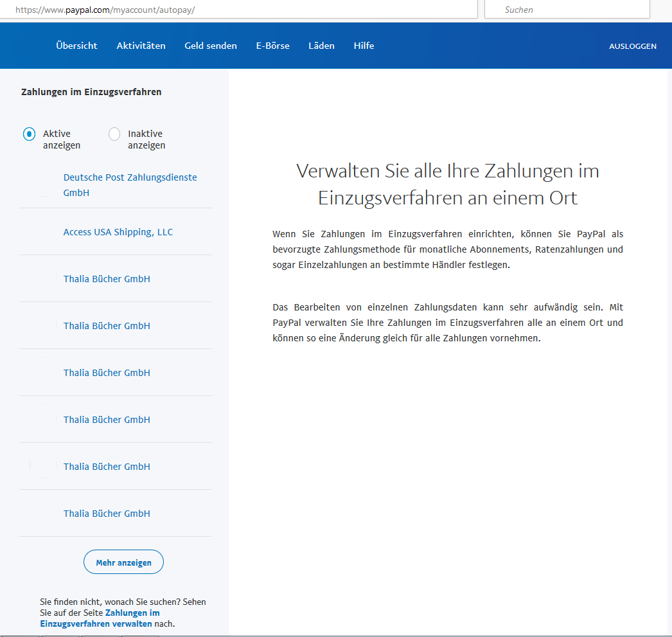Click the paragraph starting Das Bearbeiten von
Image resolution: width=672 pixels, height=637 pixels.
point(447,323)
